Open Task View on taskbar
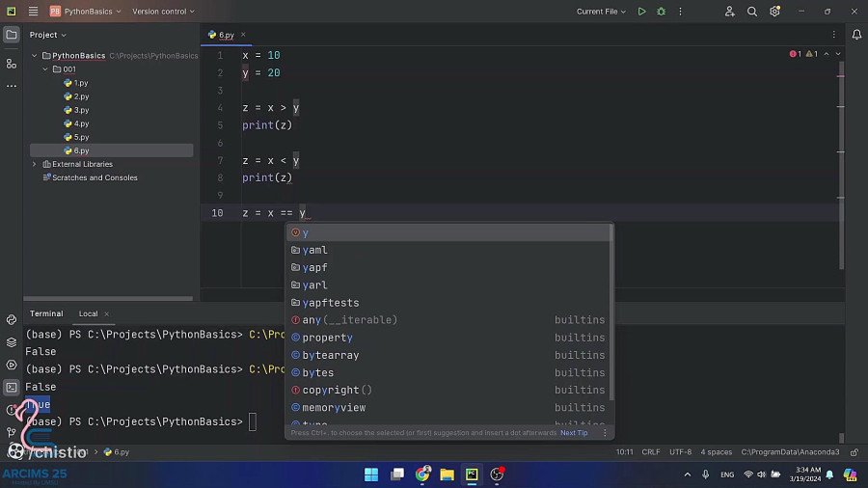The image size is (868, 488). [397, 474]
